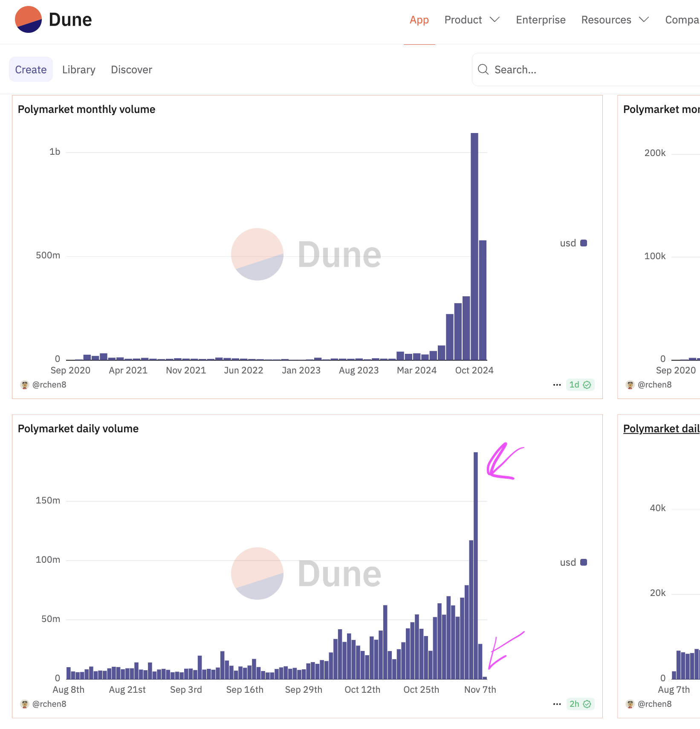Click the Oct 2024 x-axis label
700x729 pixels.
click(x=474, y=370)
